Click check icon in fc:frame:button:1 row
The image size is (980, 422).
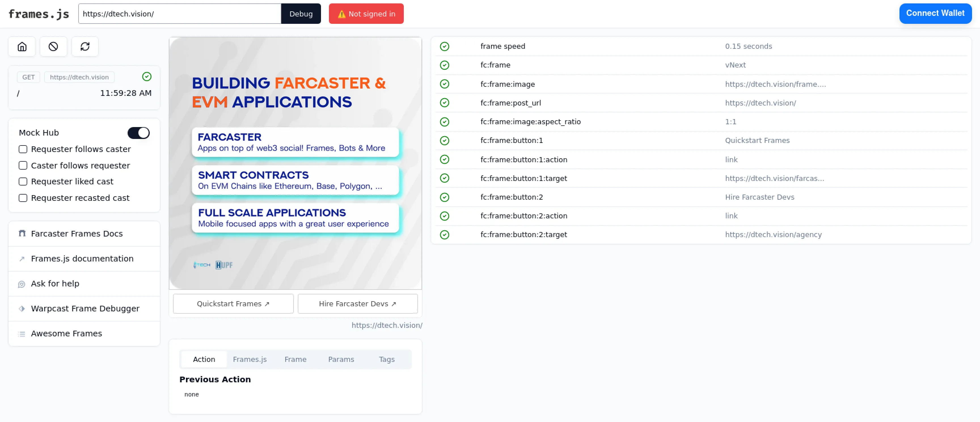(444, 140)
